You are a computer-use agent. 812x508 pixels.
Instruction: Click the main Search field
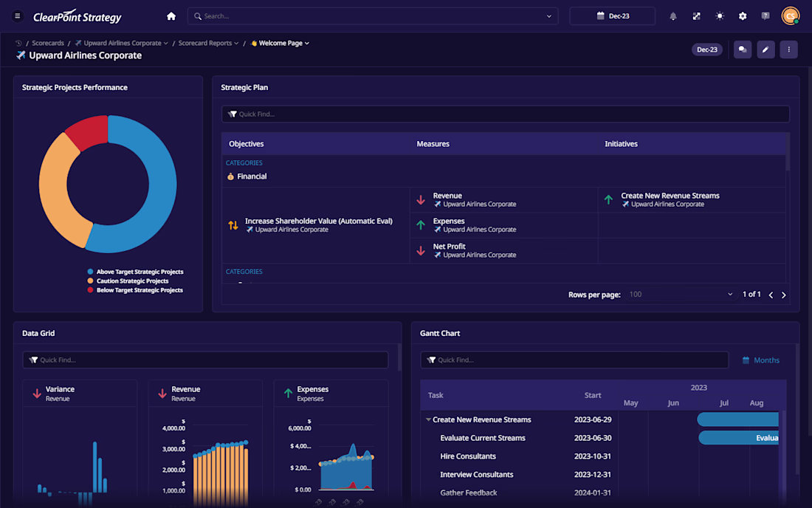372,16
